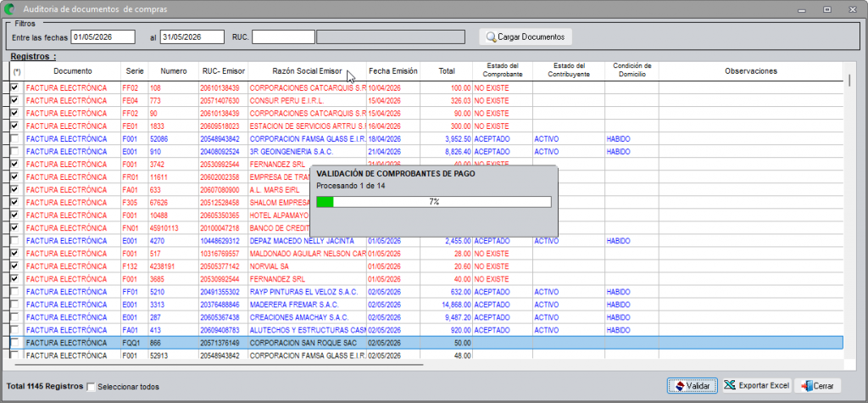Check the Corporacion Famsa Glass 52086 row
This screenshot has width=868, height=403.
(14, 138)
